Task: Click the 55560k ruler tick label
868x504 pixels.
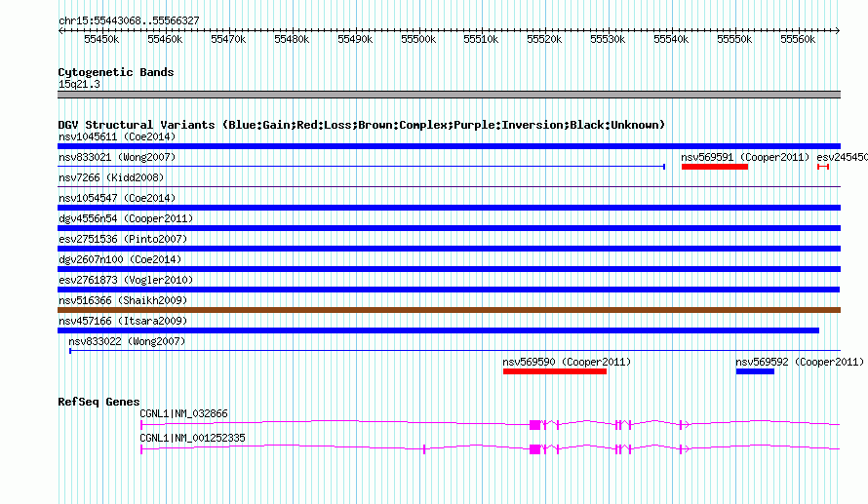Action: click(x=798, y=39)
